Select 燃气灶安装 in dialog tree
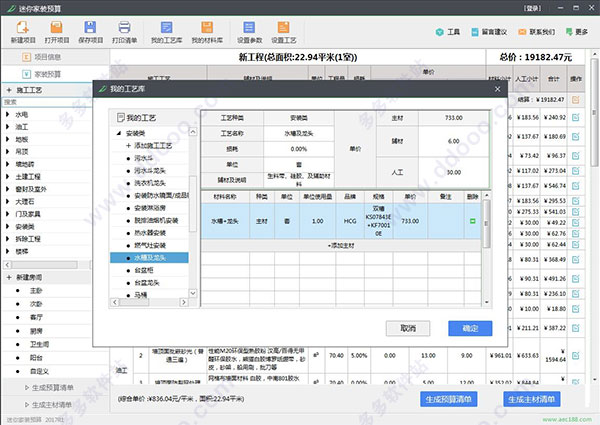600x425 pixels. tap(150, 245)
